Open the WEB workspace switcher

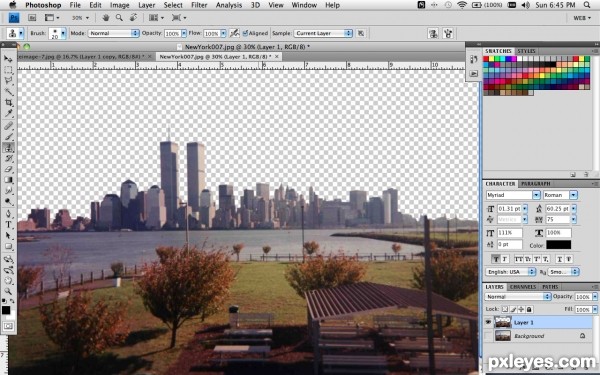tap(581, 18)
